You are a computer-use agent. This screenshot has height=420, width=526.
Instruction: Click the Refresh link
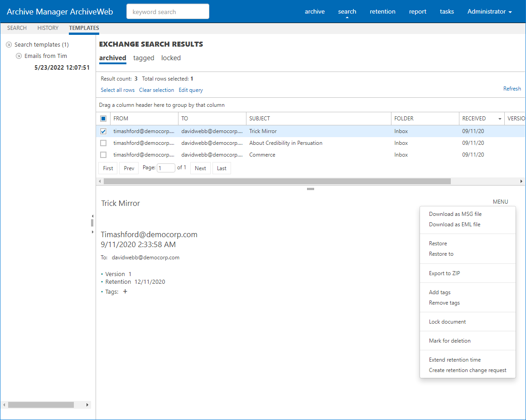512,89
